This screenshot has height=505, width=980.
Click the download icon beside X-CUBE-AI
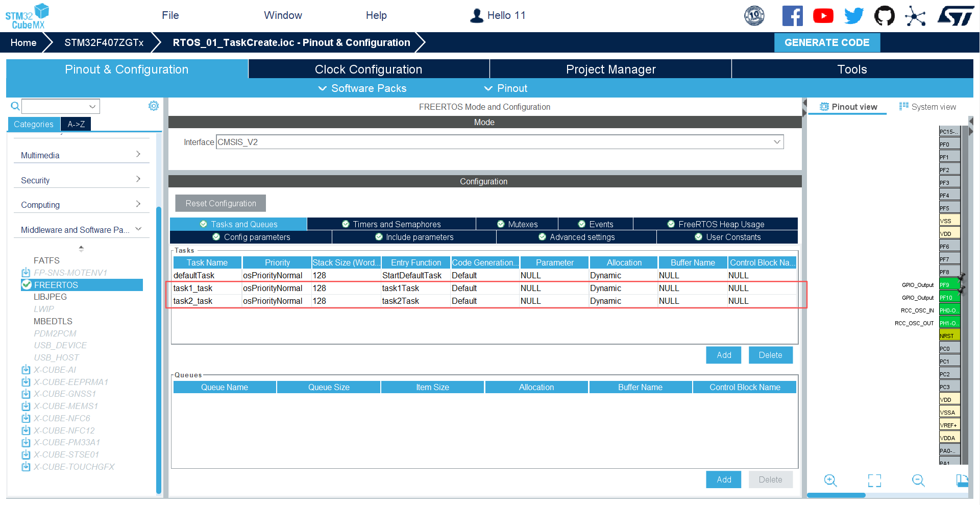[x=26, y=370]
